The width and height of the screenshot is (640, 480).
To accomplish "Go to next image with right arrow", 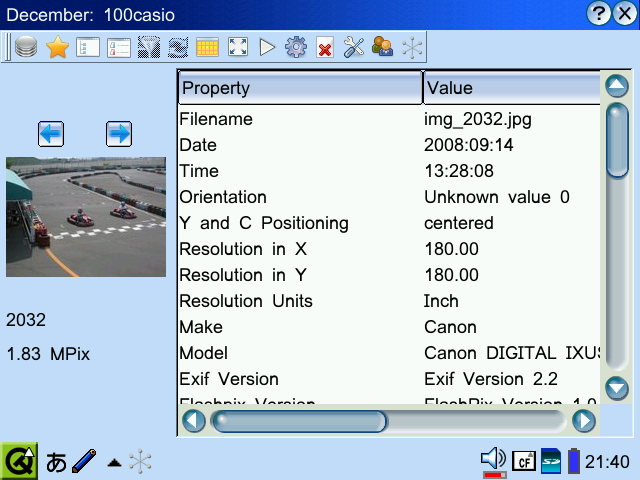I will click(119, 132).
